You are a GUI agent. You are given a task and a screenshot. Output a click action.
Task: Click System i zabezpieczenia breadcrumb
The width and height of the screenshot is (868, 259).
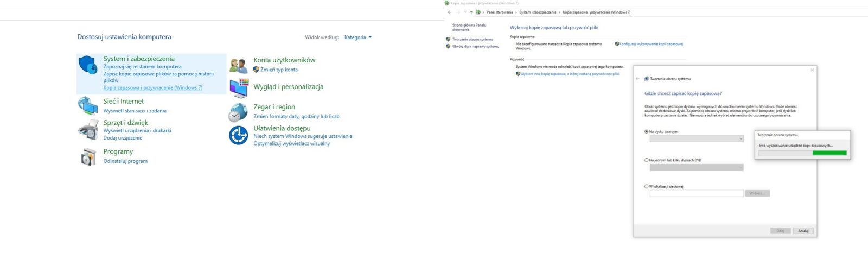(538, 12)
